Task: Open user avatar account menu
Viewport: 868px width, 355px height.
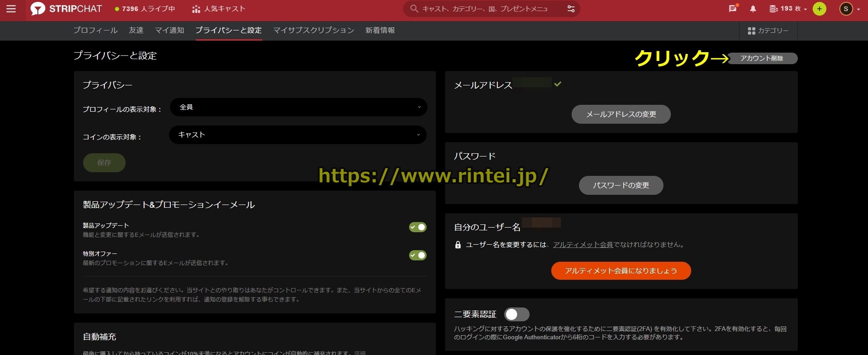Action: tap(846, 9)
